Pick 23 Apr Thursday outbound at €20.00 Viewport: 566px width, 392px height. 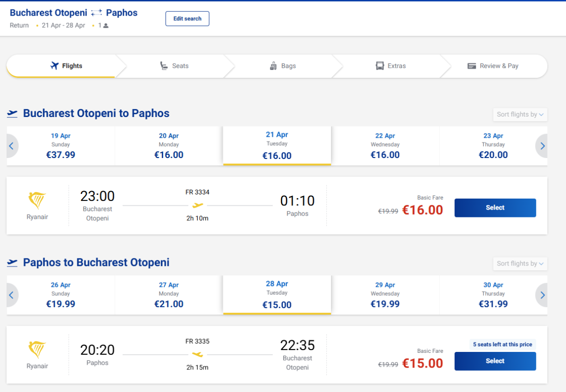point(493,146)
